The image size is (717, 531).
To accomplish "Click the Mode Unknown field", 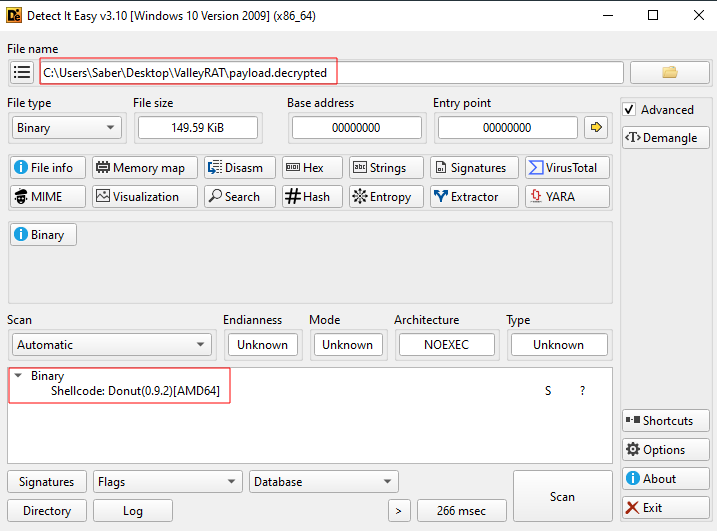I will [348, 344].
